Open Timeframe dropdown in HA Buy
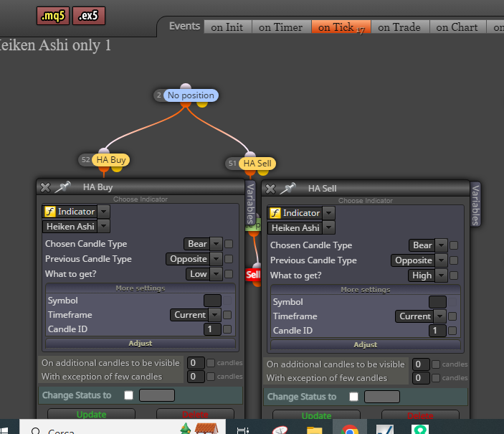Screen dimensions: 504x434 point(214,315)
